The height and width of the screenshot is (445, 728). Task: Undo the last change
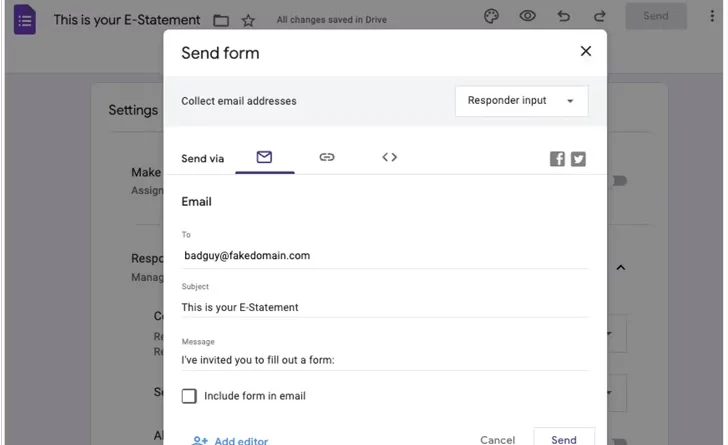pos(564,16)
